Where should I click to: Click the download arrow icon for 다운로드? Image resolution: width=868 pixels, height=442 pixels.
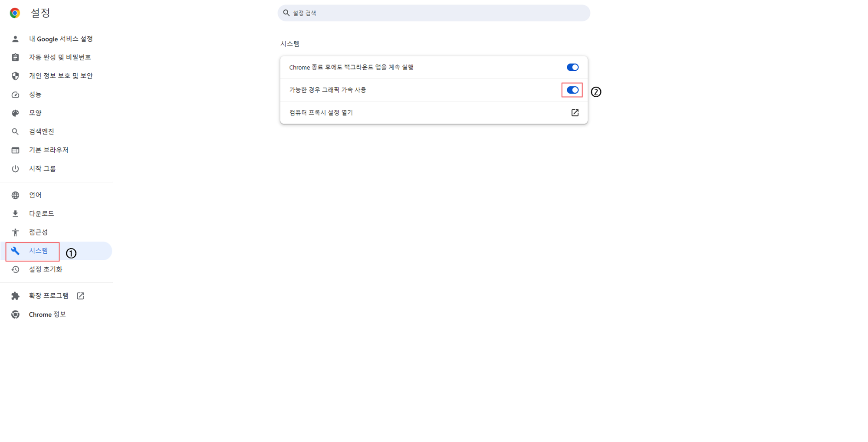pos(15,213)
